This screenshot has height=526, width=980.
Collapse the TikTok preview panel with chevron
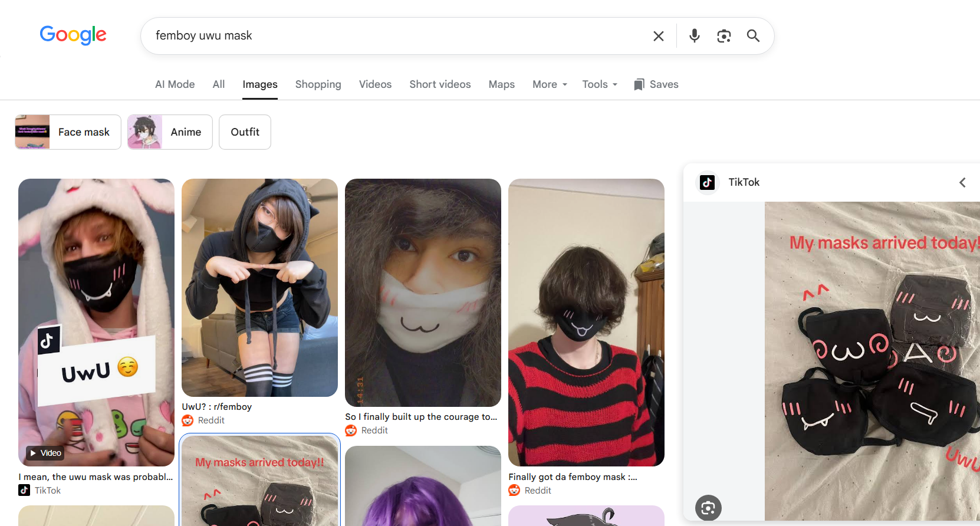(x=962, y=182)
